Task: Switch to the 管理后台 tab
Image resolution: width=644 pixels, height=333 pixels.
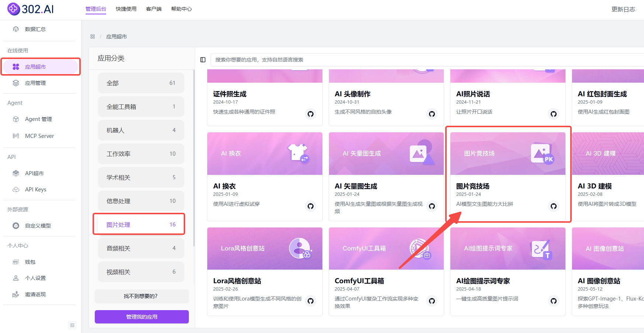Action: [96, 9]
